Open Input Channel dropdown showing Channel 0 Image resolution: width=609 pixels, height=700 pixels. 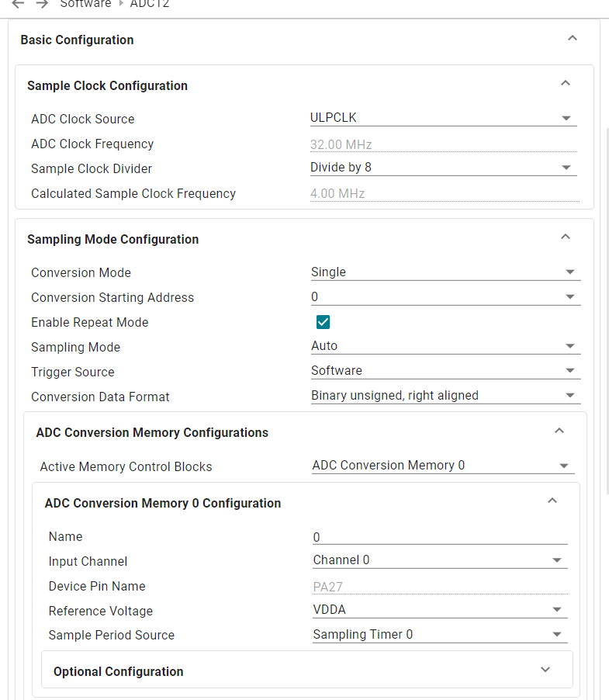(440, 560)
